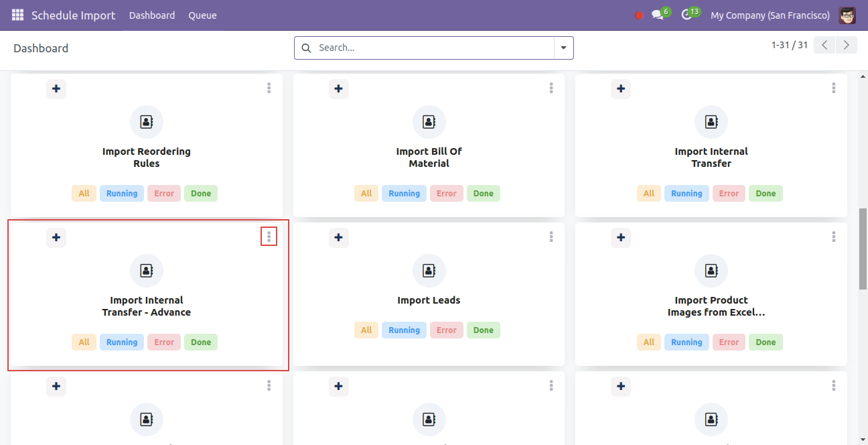Viewport: 868px width, 445px height.
Task: Click Running on Import Internal Transfer card
Action: tap(686, 194)
